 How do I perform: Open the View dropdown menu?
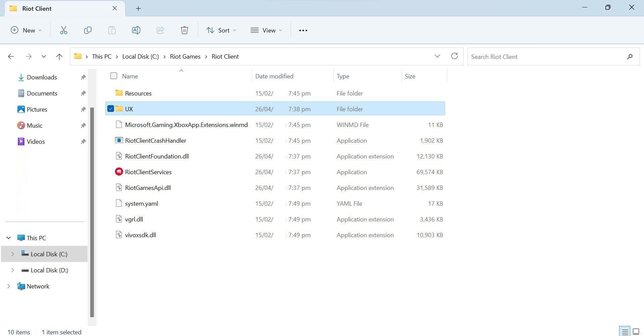266,30
